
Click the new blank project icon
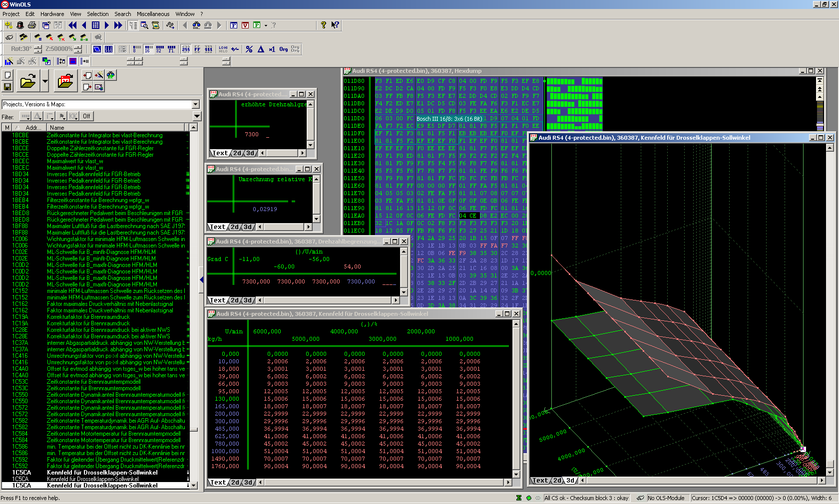click(7, 75)
